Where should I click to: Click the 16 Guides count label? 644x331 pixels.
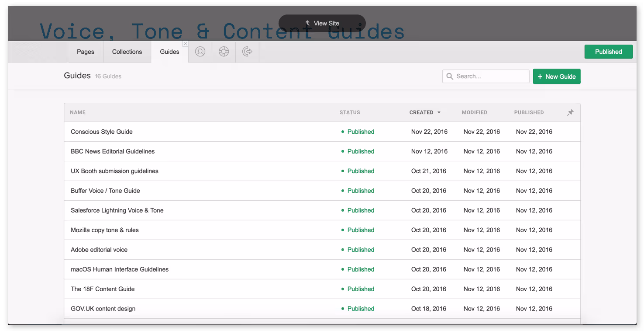pyautogui.click(x=108, y=76)
